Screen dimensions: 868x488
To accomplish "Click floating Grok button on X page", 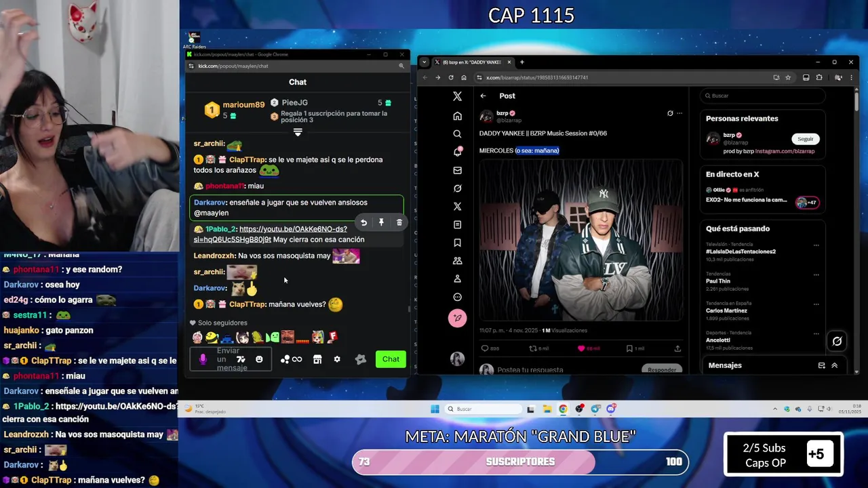I will click(837, 342).
